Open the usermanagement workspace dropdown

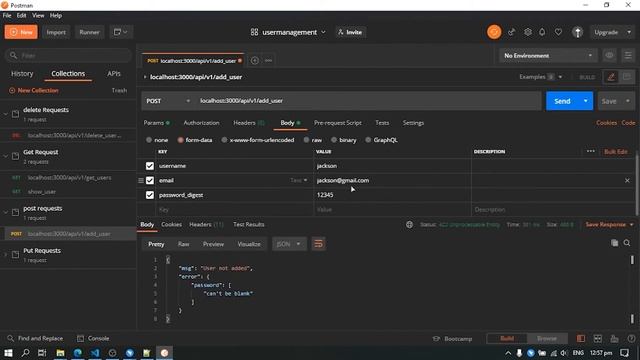click(323, 32)
